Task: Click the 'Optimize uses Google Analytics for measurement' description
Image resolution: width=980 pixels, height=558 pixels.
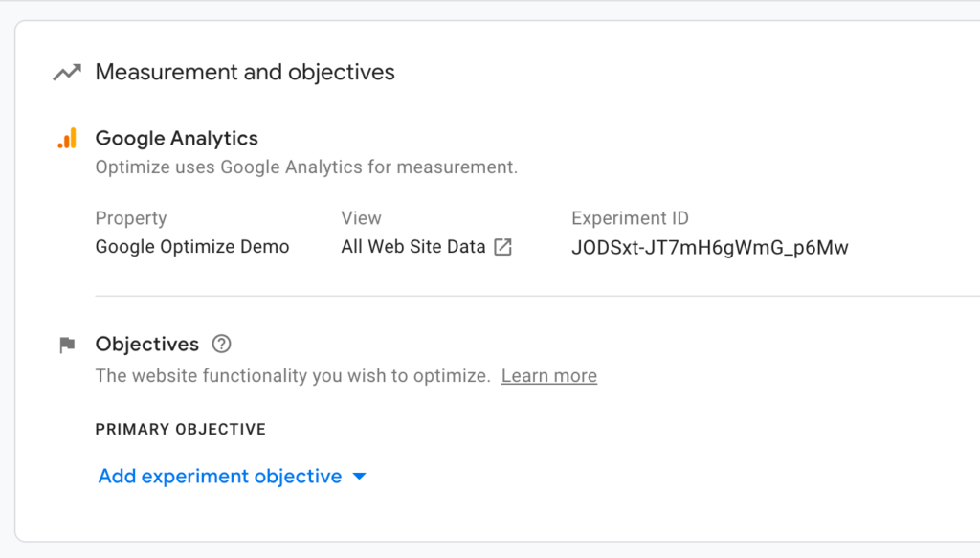Action: (306, 167)
